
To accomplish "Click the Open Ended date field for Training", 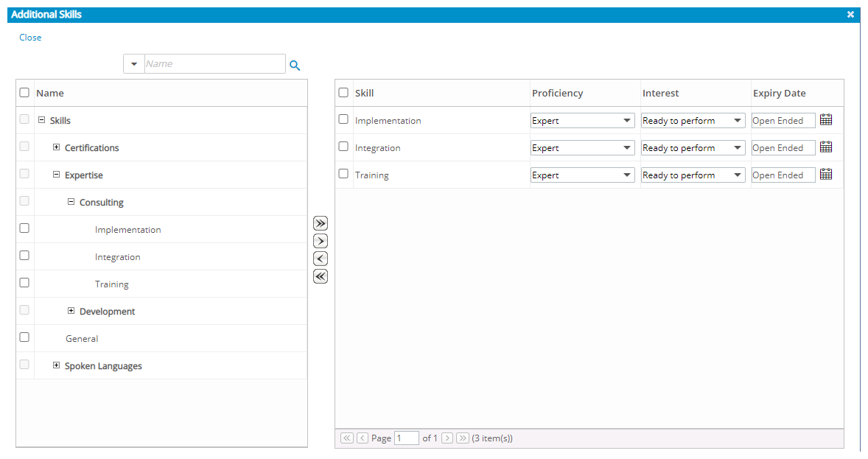I will [x=783, y=175].
